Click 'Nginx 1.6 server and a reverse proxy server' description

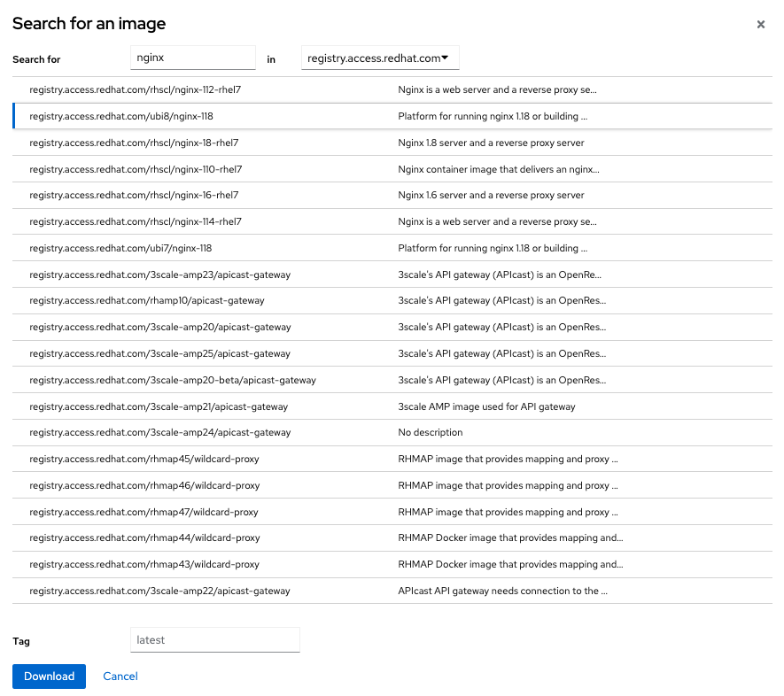491,195
